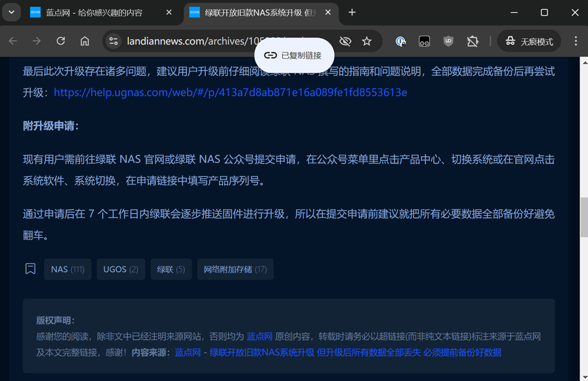Open the tab search dropdown arrow
The image size is (588, 381).
[x=11, y=12]
